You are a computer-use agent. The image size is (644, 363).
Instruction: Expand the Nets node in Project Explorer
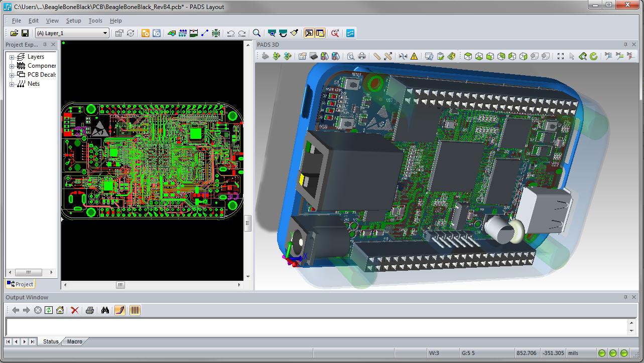point(12,84)
